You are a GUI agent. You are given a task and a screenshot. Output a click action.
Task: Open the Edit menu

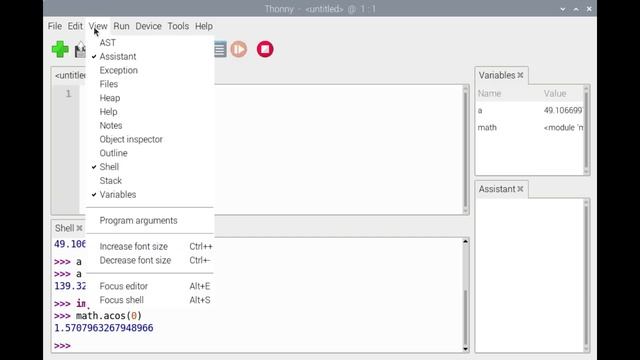pos(75,26)
